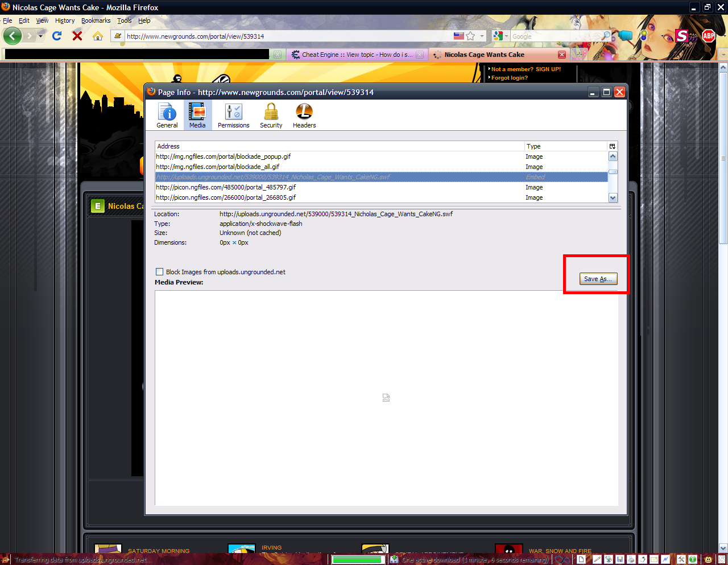Open the column picker in media list
The width and height of the screenshot is (728, 565).
(x=613, y=146)
